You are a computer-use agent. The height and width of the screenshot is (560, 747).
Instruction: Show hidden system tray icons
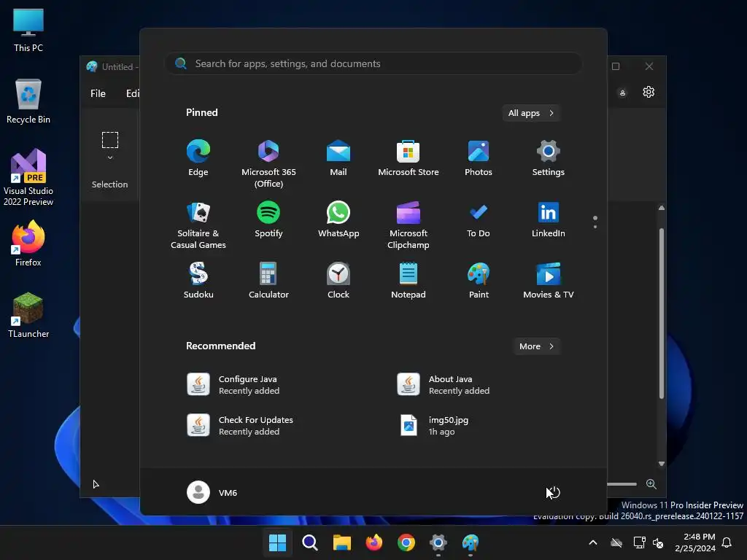coord(593,542)
